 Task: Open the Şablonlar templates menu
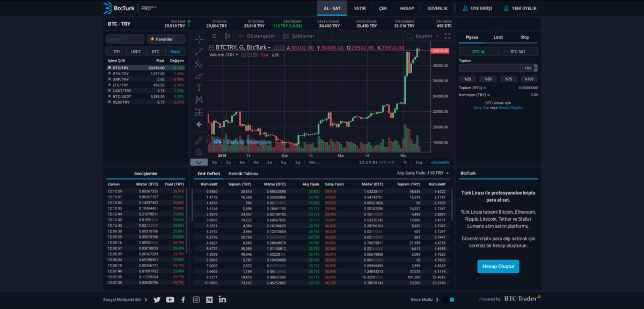298,36
